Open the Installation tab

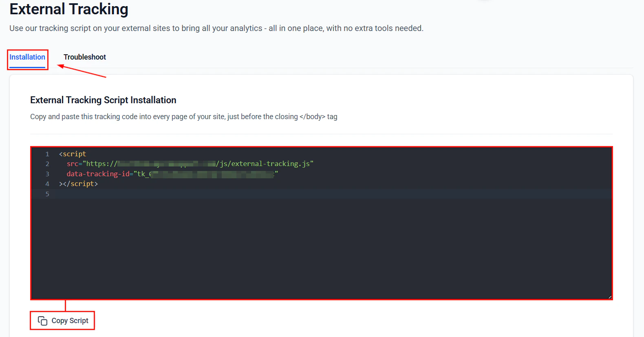click(x=27, y=57)
